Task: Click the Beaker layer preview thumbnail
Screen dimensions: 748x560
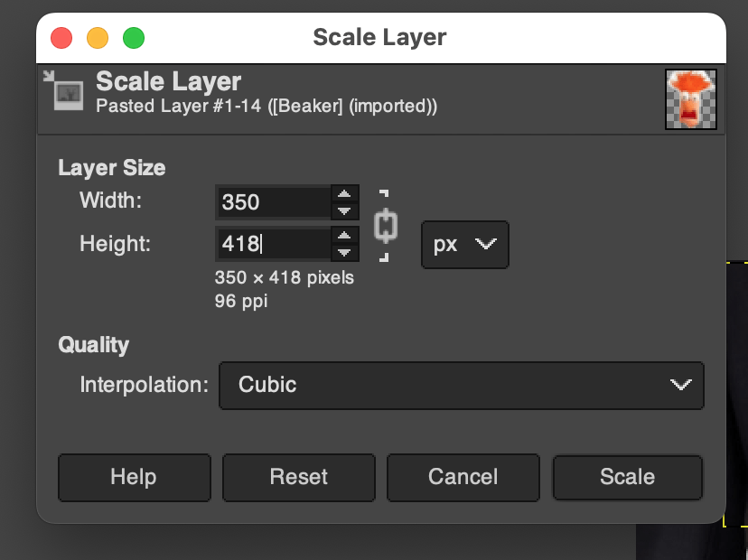Action: coord(691,98)
